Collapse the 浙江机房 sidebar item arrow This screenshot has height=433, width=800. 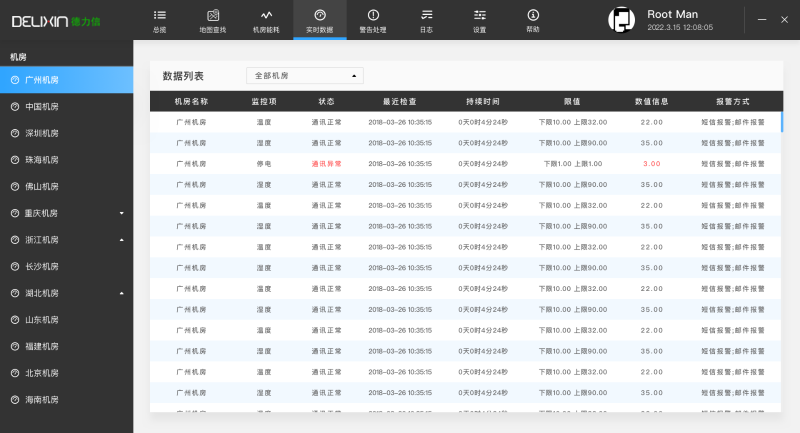pos(121,240)
